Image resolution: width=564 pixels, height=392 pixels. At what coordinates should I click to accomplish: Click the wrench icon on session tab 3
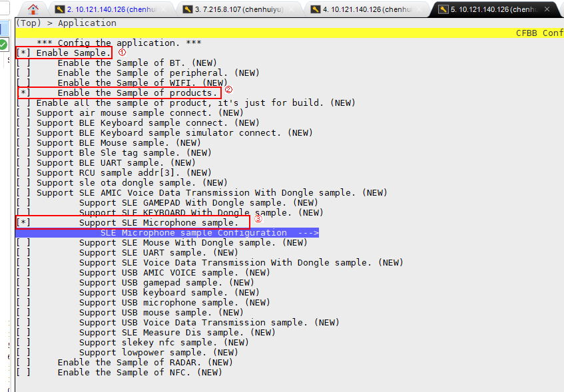tap(186, 9)
